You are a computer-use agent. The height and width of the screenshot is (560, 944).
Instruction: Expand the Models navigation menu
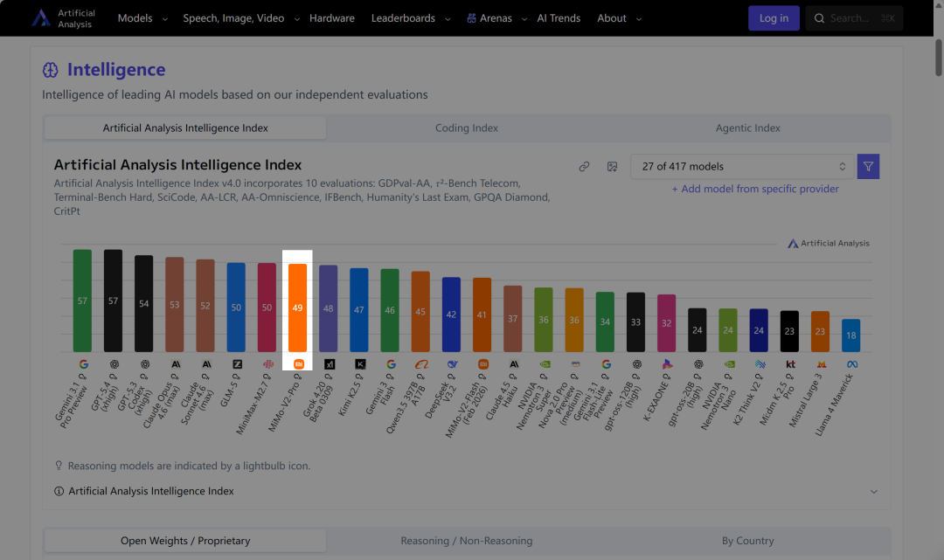tap(142, 18)
